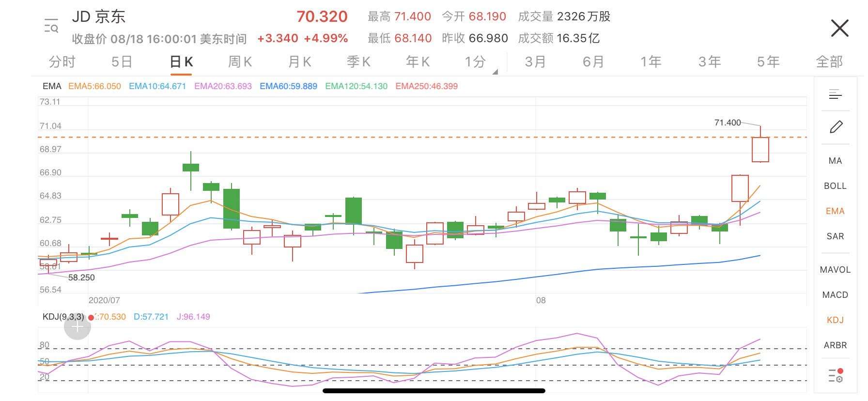Set chart range to 3年

click(710, 62)
